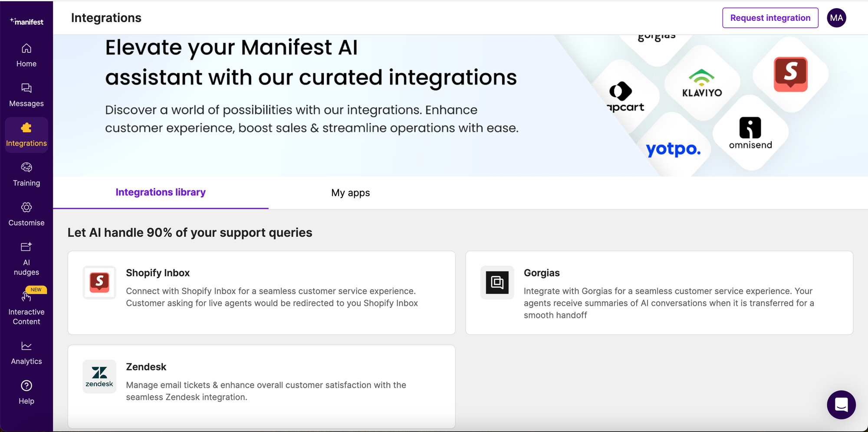Select the Zendesk integration logo

(x=99, y=376)
